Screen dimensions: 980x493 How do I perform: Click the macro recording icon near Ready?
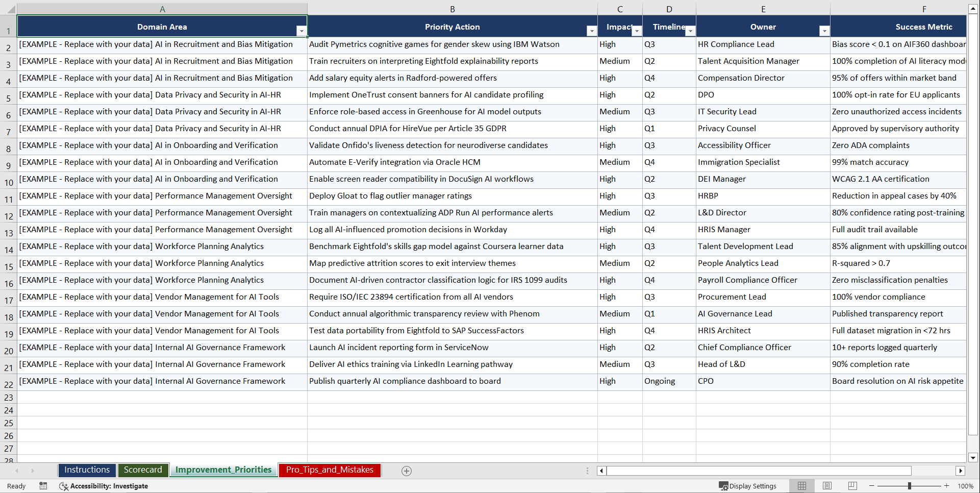click(x=43, y=486)
